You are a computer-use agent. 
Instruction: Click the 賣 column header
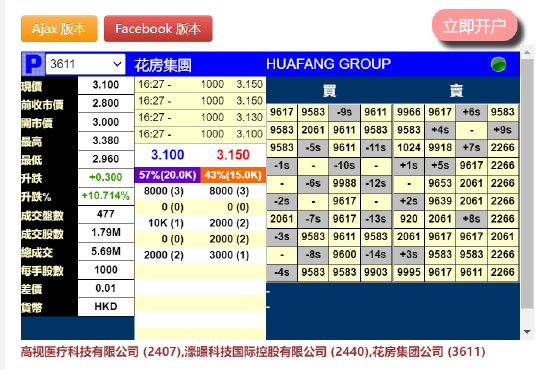click(456, 91)
